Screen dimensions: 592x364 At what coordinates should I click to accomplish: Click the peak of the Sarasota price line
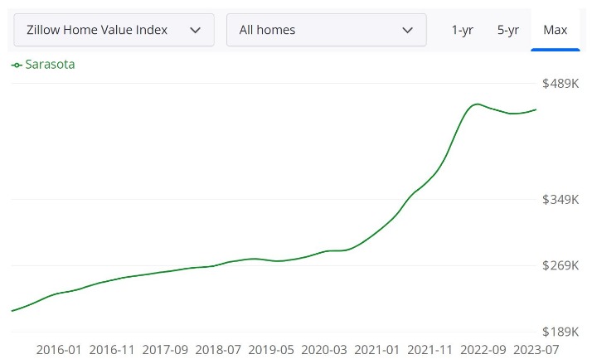coord(478,104)
